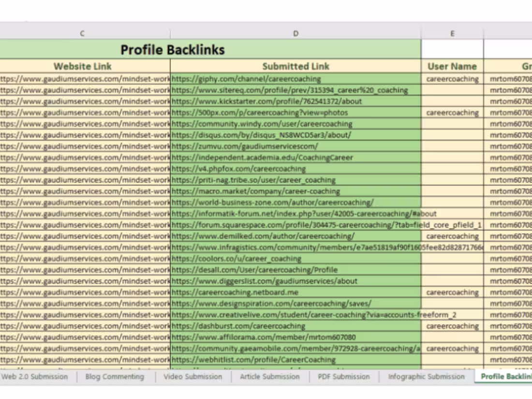
Task: Click careercoaching user name in gaeamobile row
Action: click(452, 348)
